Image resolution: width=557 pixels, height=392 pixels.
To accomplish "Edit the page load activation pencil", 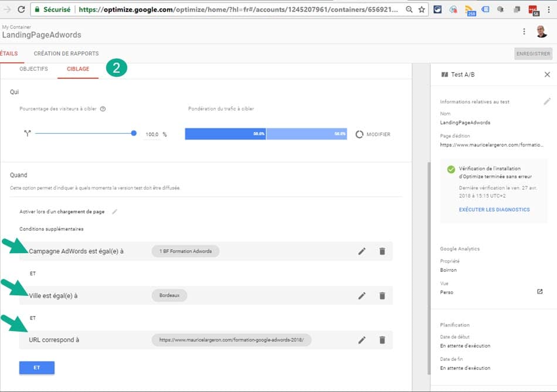I will pyautogui.click(x=114, y=212).
